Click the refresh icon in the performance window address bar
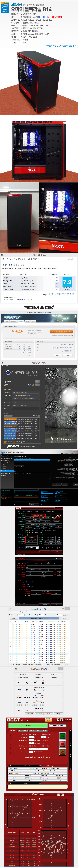Image resolution: width=78 pixels, height=868 pixels. pos(71,259)
